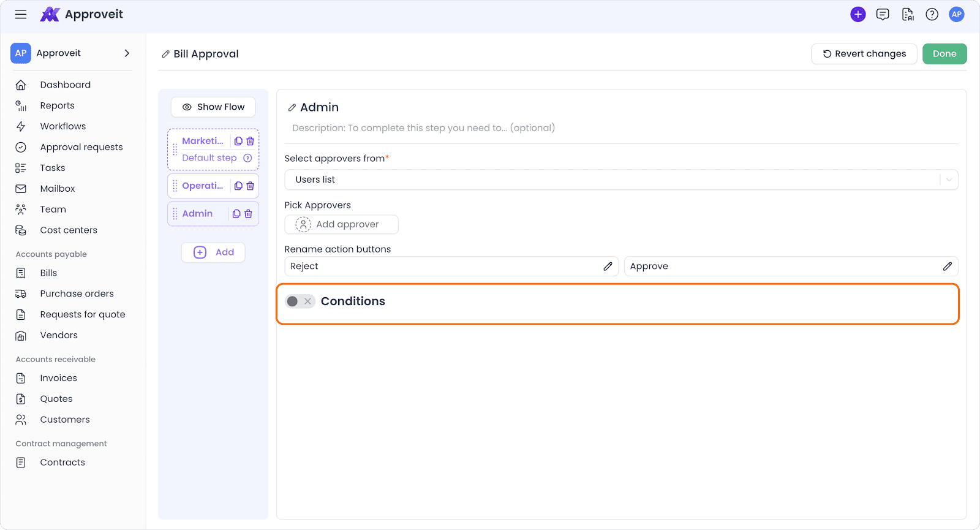Open the Users list dropdown
The width and height of the screenshot is (980, 530).
[x=621, y=180]
